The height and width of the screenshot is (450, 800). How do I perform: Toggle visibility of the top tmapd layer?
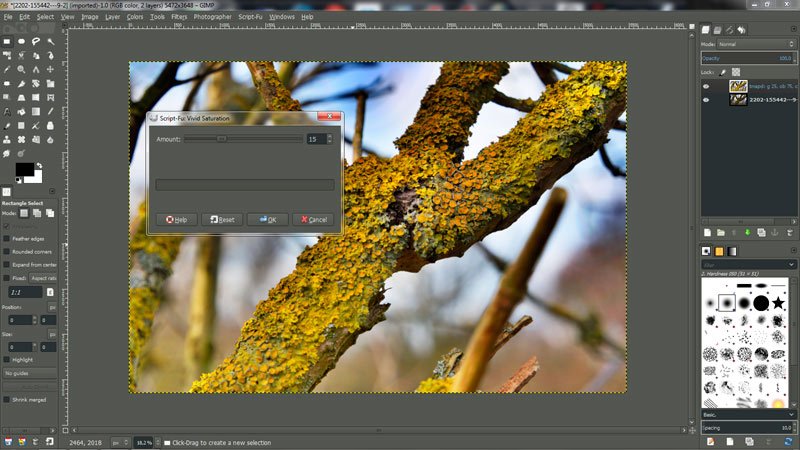click(x=706, y=86)
